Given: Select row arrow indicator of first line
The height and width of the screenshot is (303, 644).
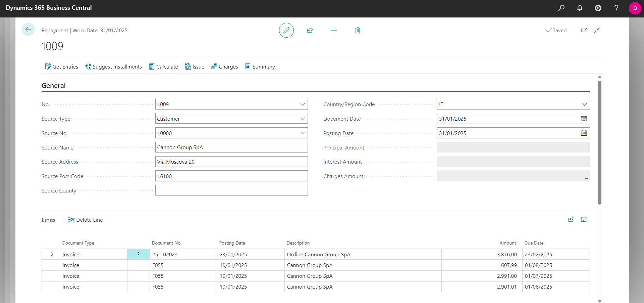Looking at the screenshot, I should click(51, 254).
